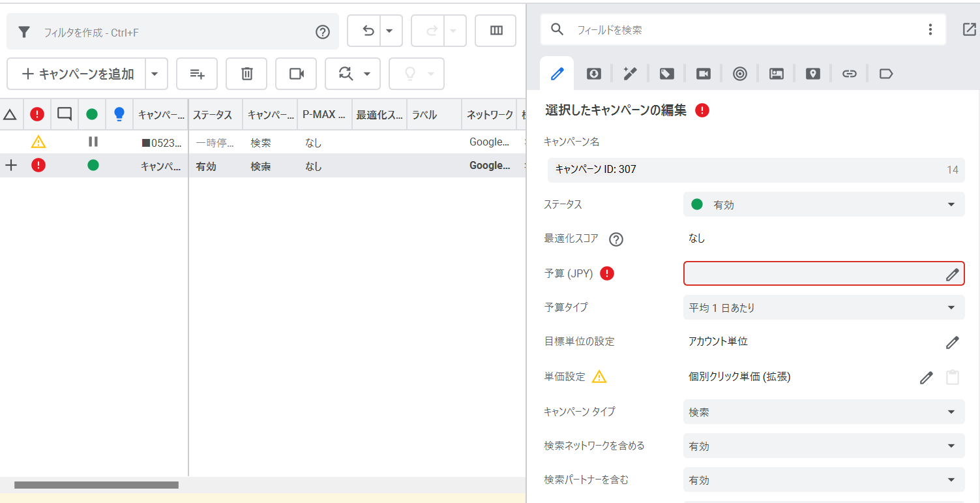Click the green status dot column header
Image resolution: width=980 pixels, height=503 pixels.
click(x=92, y=115)
